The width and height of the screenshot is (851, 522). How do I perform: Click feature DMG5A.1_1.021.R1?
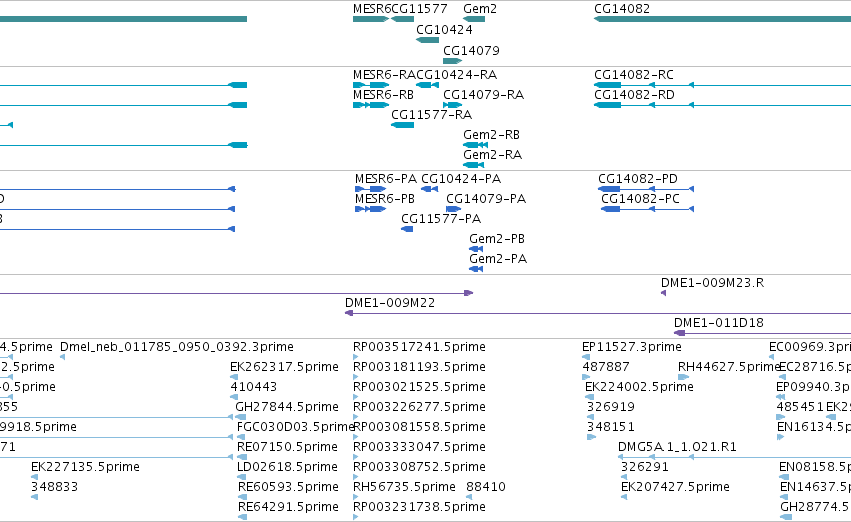677,447
